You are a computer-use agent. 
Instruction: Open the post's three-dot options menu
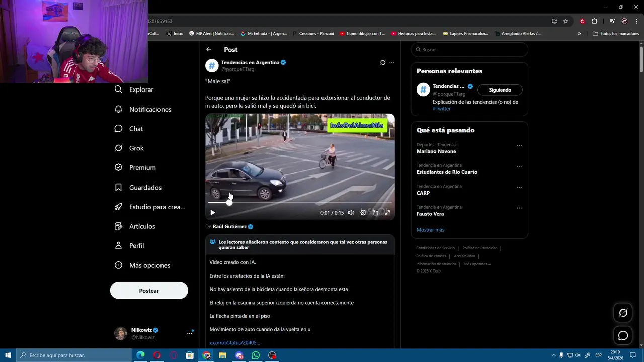coord(392,62)
